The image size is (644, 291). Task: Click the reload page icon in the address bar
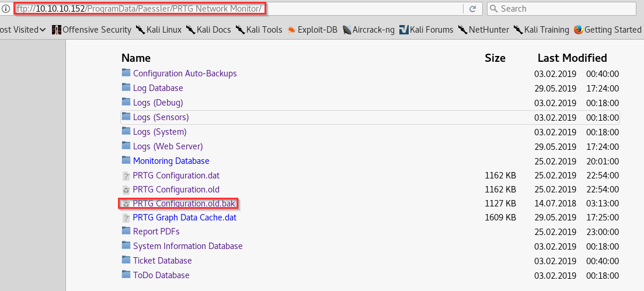(x=472, y=9)
